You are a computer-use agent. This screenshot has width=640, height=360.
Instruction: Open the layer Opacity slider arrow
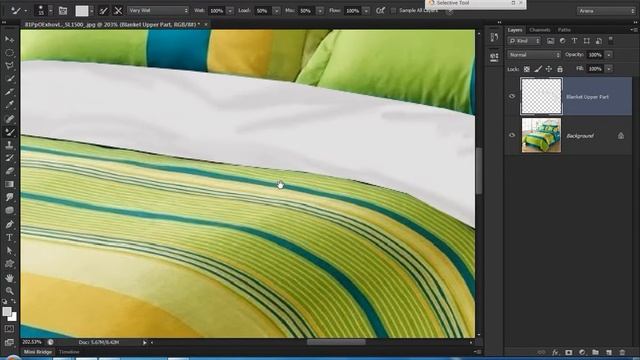(x=609, y=55)
